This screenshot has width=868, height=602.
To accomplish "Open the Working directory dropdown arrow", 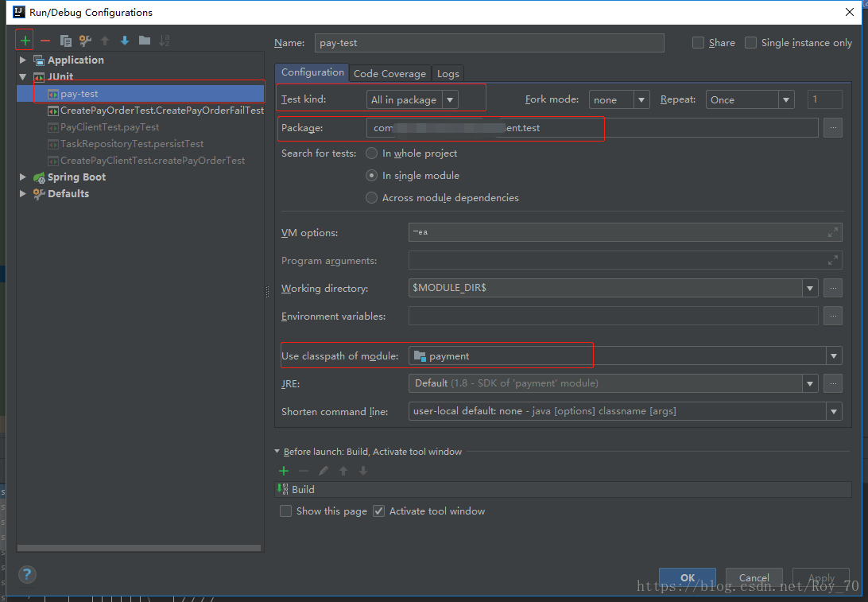I will [810, 288].
